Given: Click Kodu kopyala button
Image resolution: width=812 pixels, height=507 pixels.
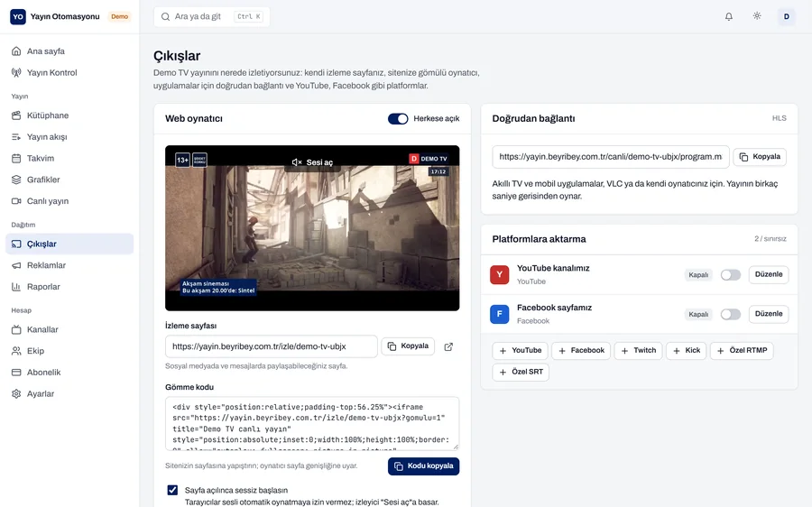Looking at the screenshot, I should [x=424, y=466].
